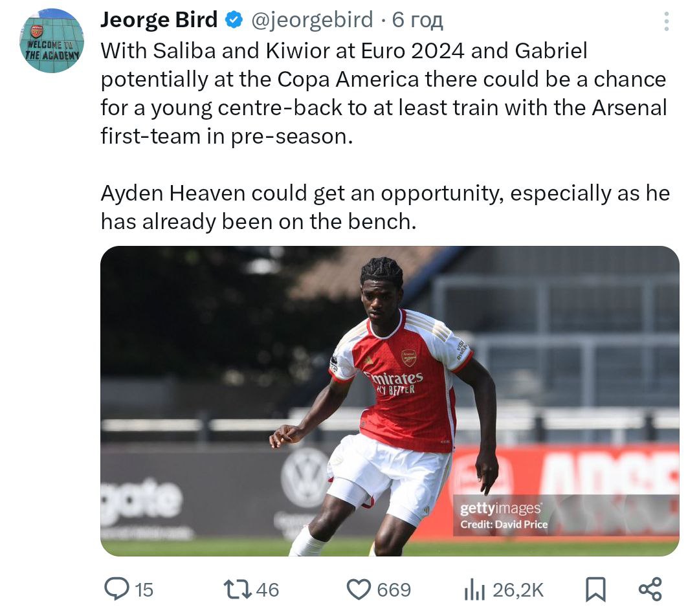Open the view analytics bar chart icon
The image size is (699, 616).
click(x=474, y=589)
